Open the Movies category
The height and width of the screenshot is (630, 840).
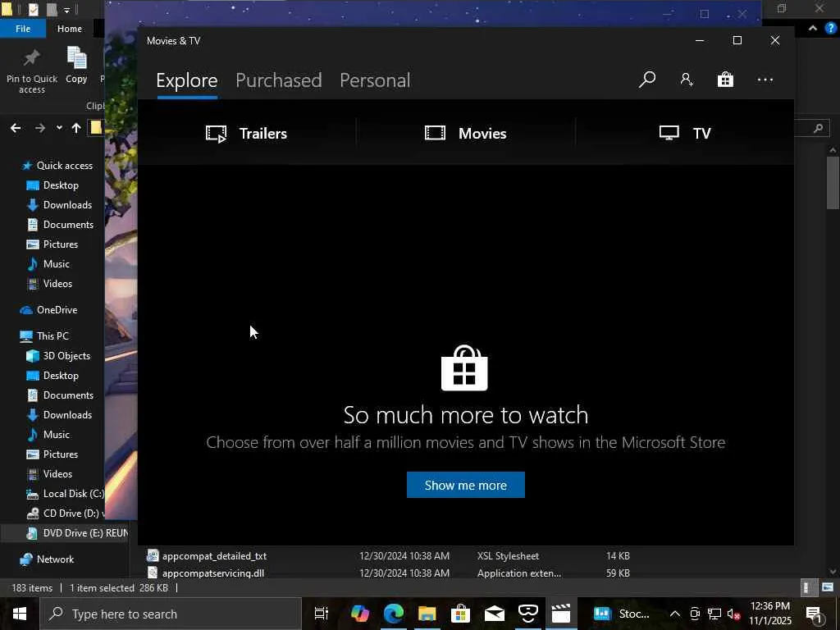point(465,133)
